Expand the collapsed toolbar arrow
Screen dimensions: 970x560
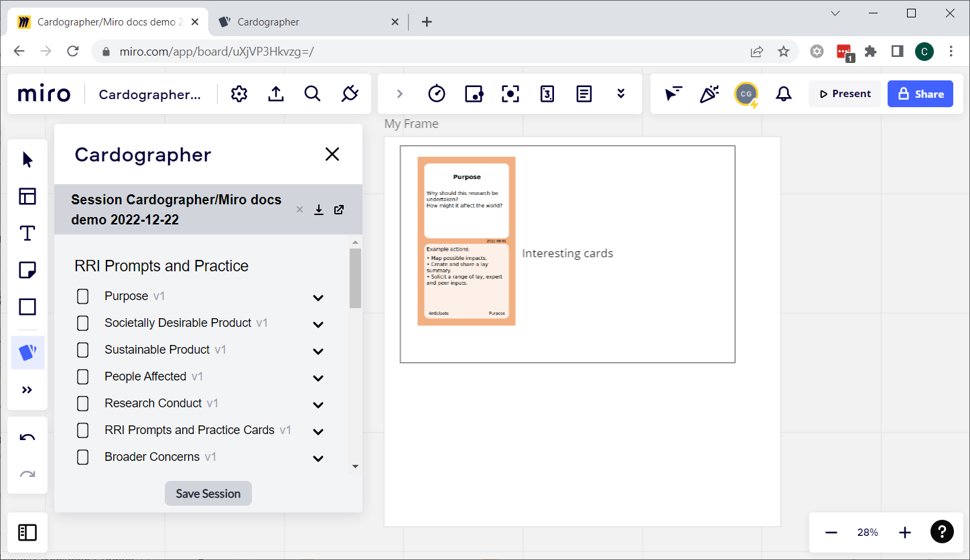click(400, 94)
